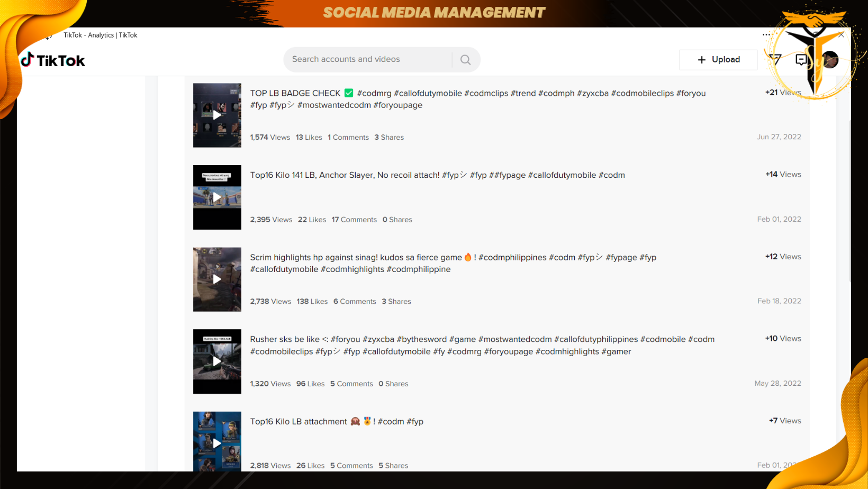Click the #codmphilippines hashtag in the Scrim caption

(x=512, y=257)
